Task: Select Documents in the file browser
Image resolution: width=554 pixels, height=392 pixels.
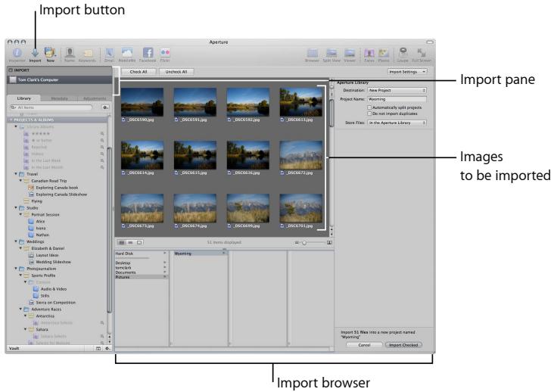Action: click(x=142, y=272)
